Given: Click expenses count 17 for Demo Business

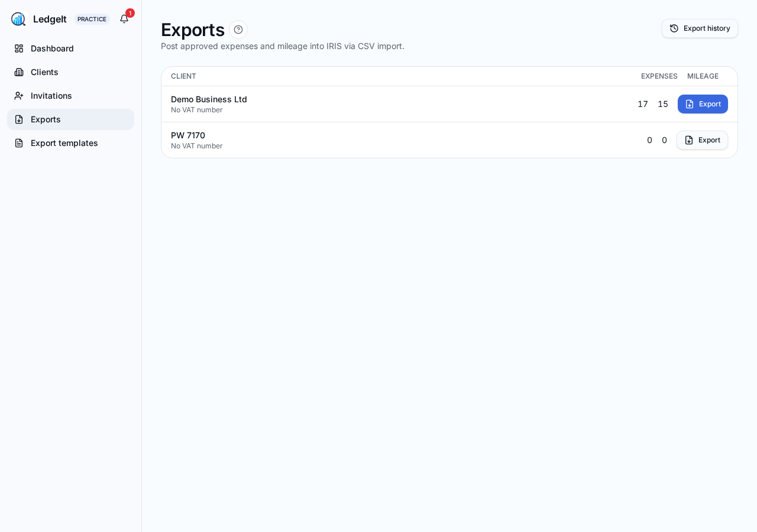Looking at the screenshot, I should tap(643, 104).
